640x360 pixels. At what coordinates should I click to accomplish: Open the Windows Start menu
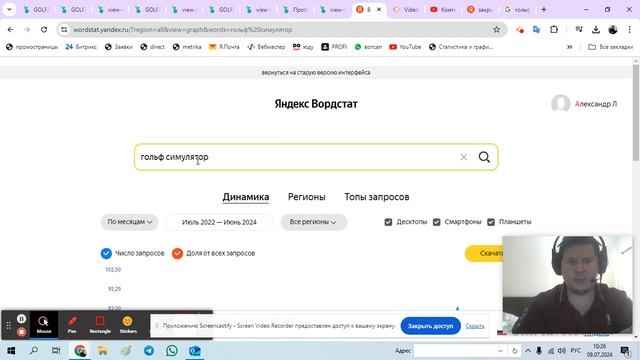coord(11,351)
